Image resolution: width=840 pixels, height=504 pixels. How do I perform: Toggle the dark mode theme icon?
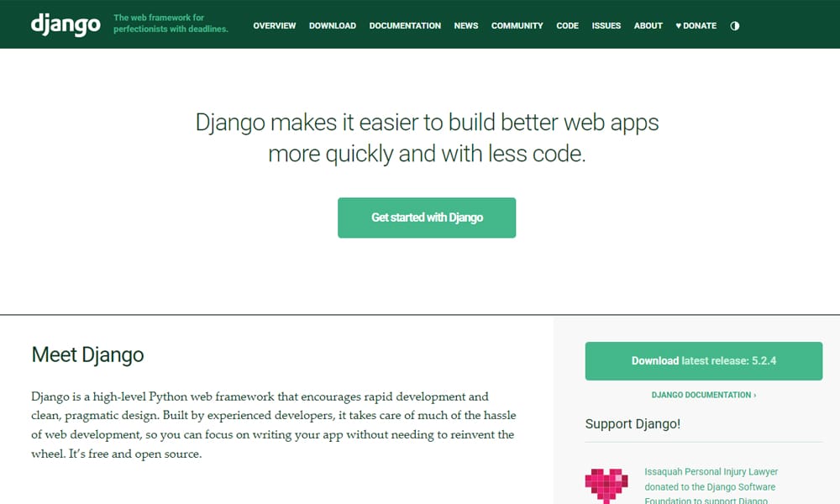point(735,25)
